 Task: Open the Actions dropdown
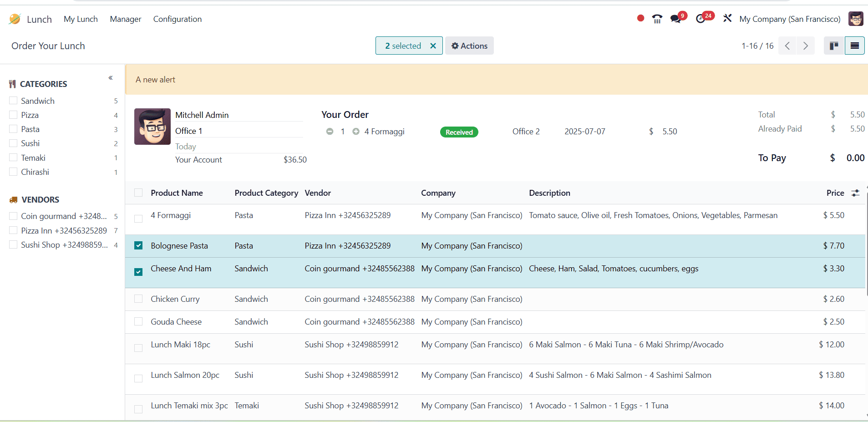tap(469, 46)
